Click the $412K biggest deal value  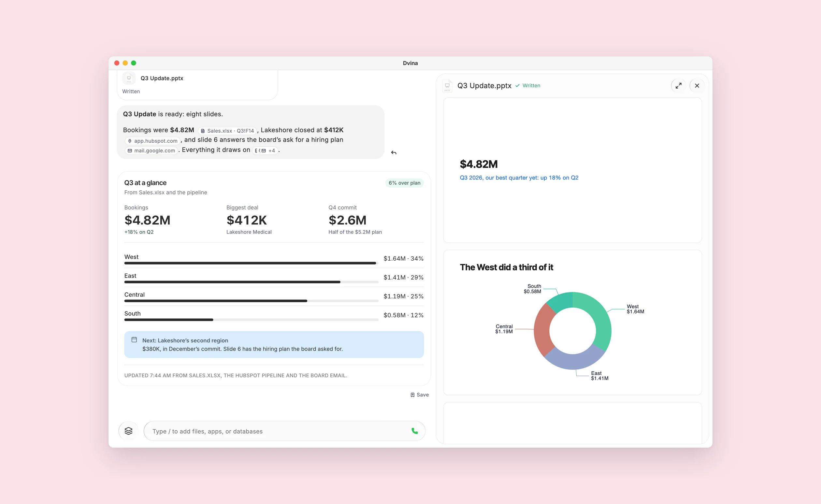(247, 220)
